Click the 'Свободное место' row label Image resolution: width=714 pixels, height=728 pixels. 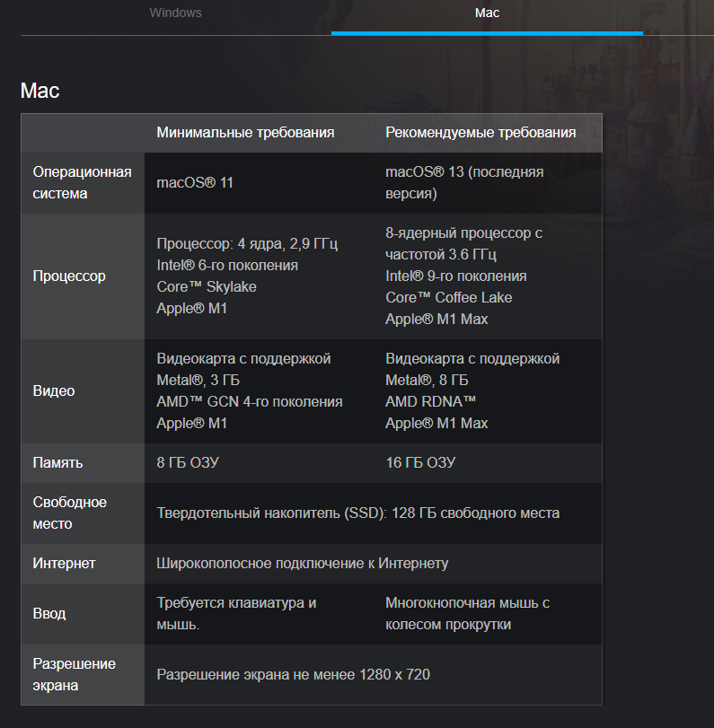tap(70, 513)
